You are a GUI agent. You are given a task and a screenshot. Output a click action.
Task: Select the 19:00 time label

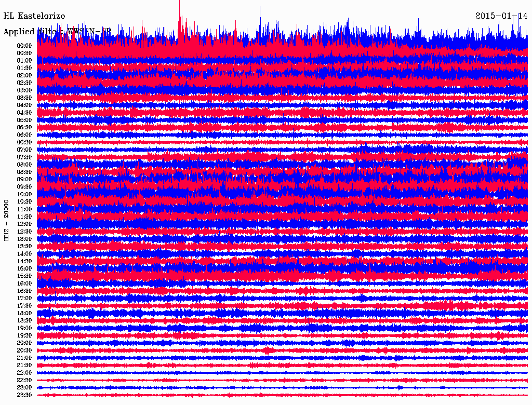click(x=24, y=328)
